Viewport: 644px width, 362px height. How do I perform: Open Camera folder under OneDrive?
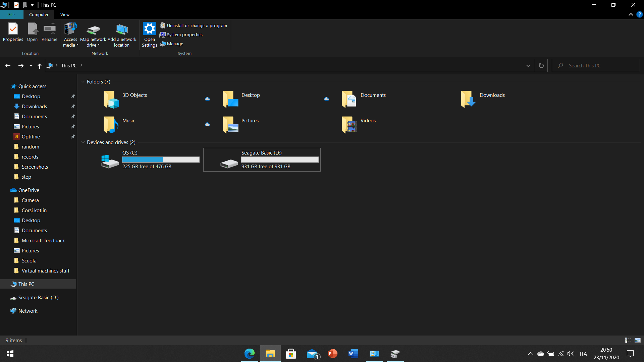click(x=30, y=200)
